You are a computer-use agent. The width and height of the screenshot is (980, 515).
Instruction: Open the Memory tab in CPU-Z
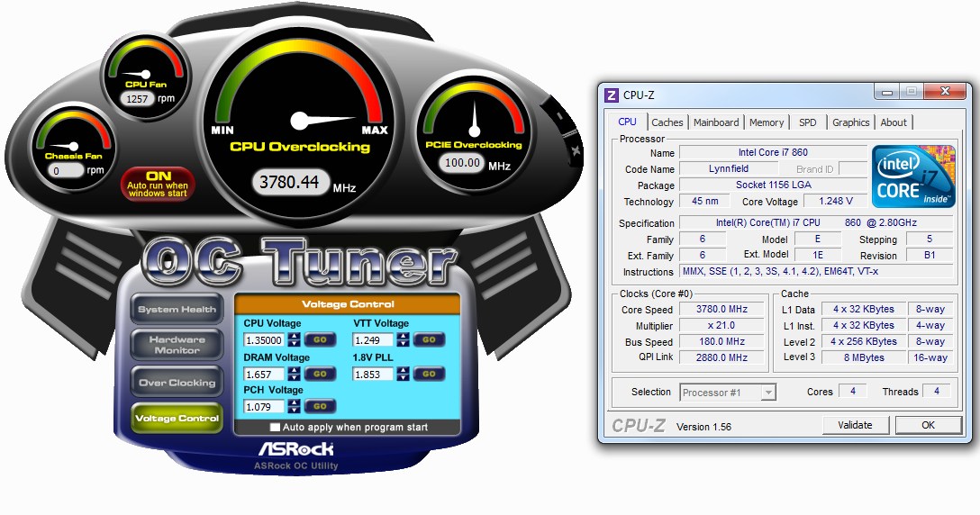click(767, 122)
